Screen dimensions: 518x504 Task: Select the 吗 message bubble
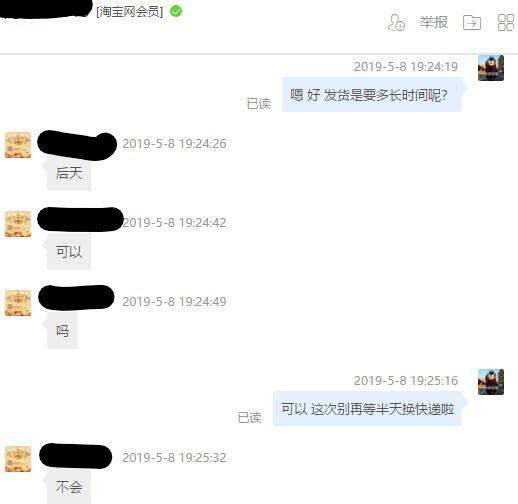[x=62, y=331]
